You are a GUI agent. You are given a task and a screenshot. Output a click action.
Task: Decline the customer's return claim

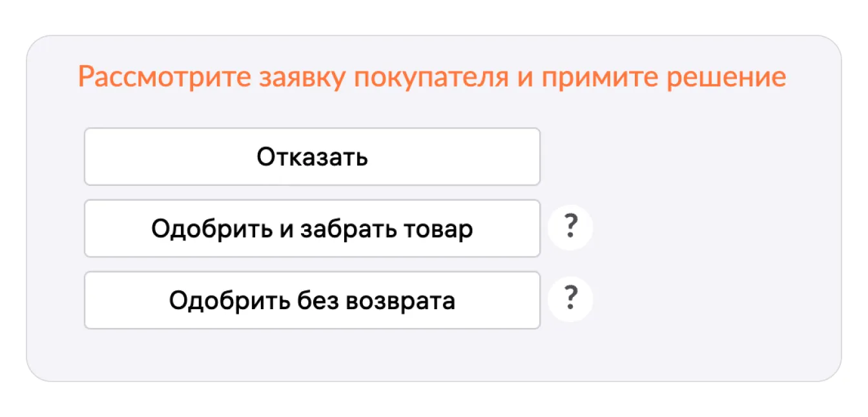coord(312,157)
